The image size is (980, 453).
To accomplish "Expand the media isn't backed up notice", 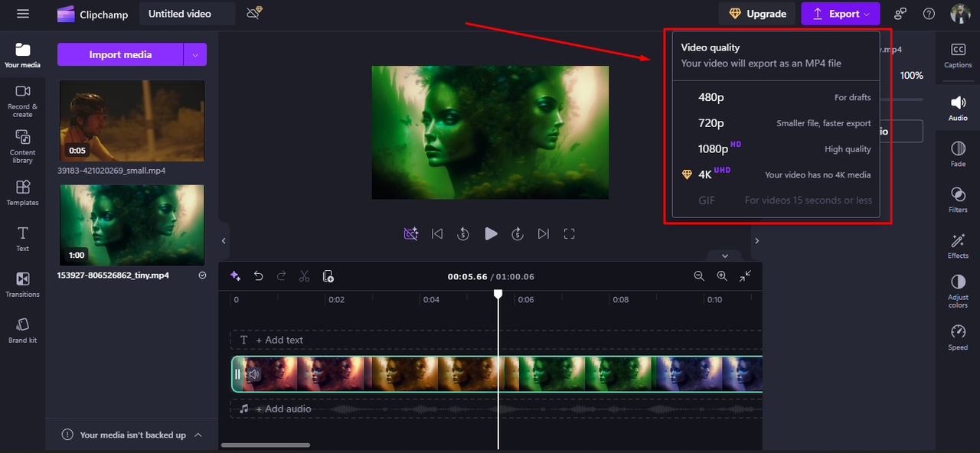I will pos(198,435).
